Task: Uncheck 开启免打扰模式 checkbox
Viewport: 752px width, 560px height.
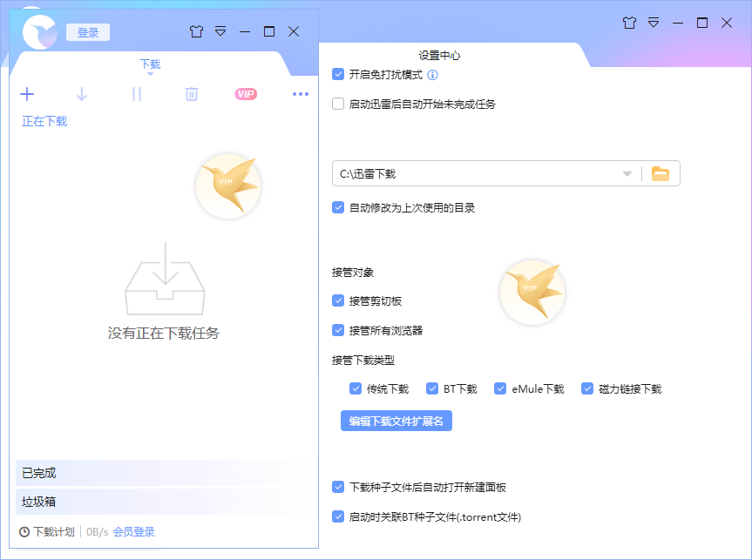Action: [x=338, y=74]
